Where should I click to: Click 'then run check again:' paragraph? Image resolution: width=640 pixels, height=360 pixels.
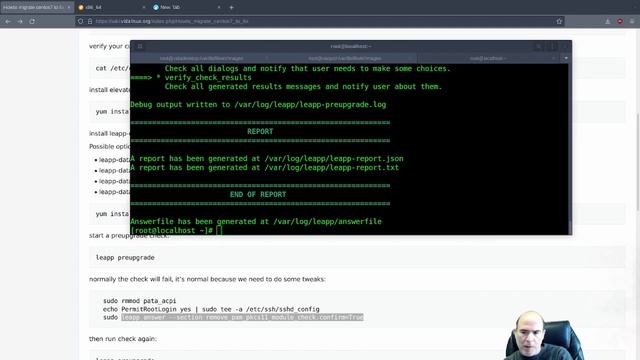pos(123,339)
